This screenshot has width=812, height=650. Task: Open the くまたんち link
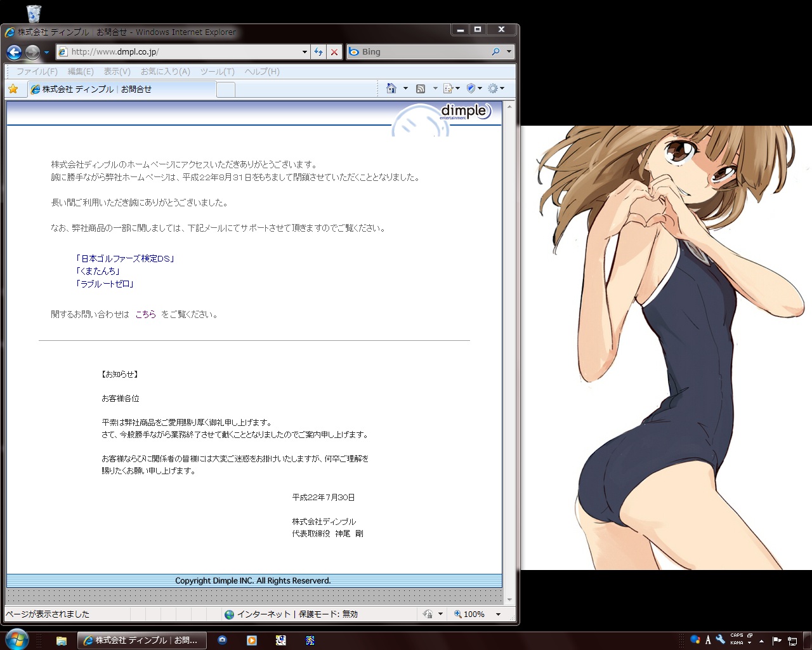pos(98,271)
